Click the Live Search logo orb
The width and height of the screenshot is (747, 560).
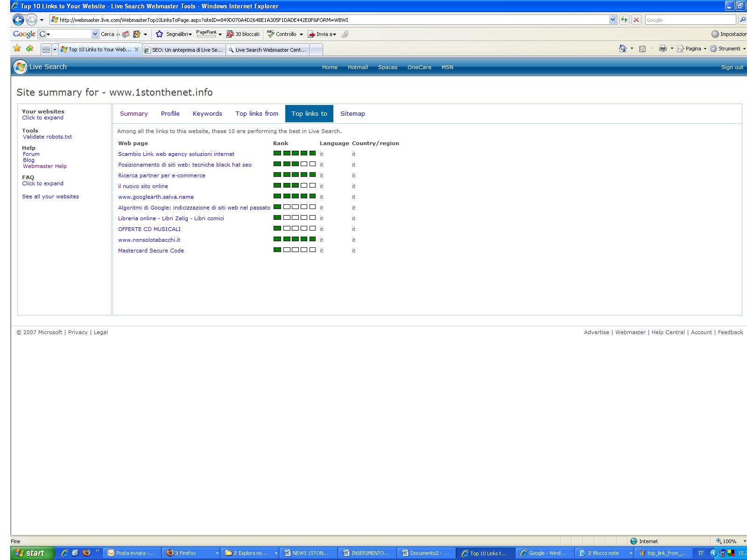pyautogui.click(x=20, y=67)
